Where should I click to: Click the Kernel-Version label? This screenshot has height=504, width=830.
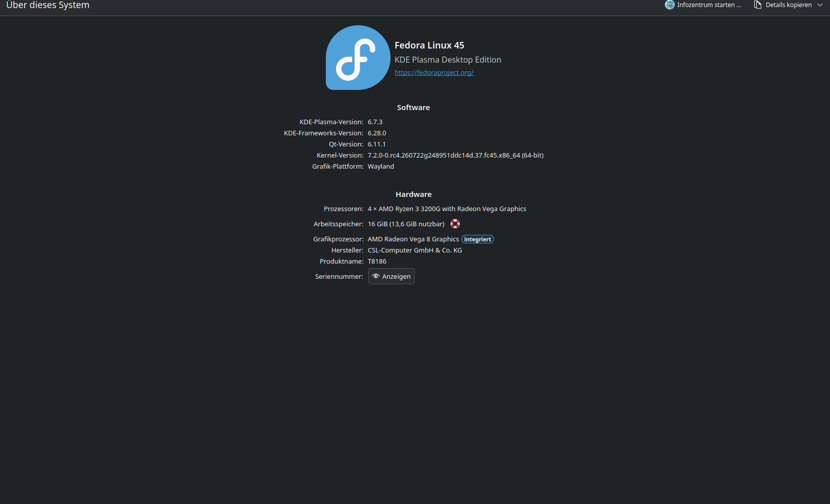(340, 156)
